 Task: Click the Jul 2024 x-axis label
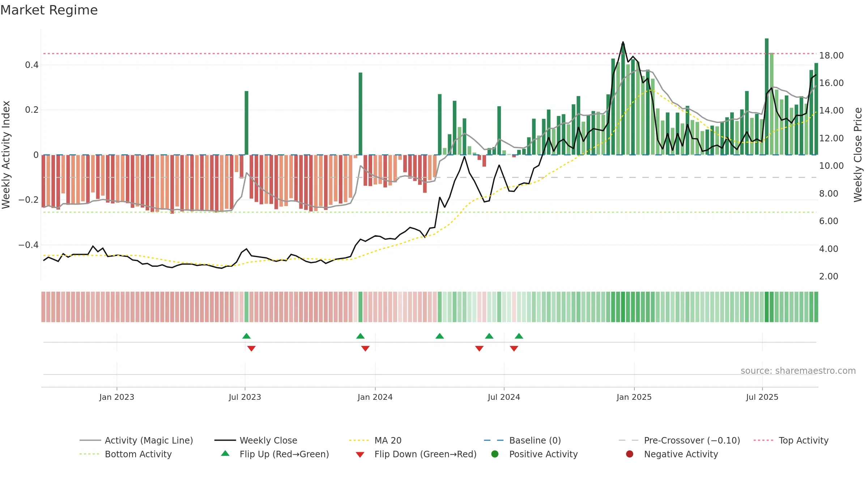(504, 397)
